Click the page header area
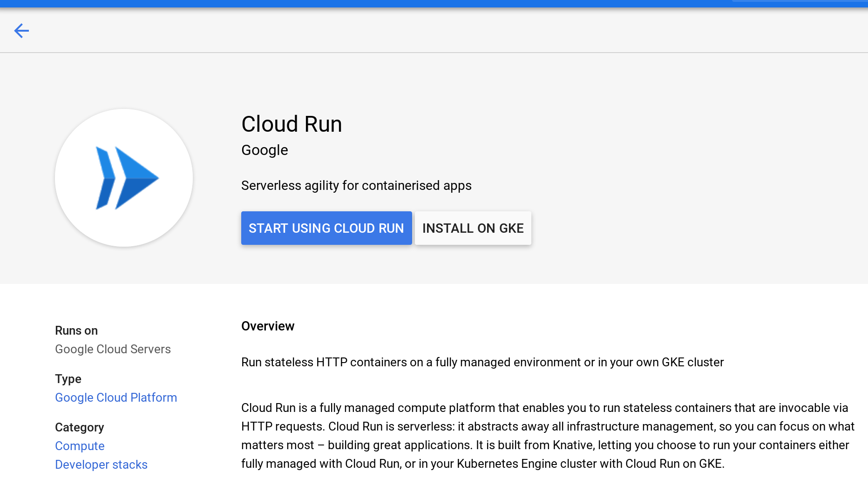The image size is (868, 485). point(433,30)
